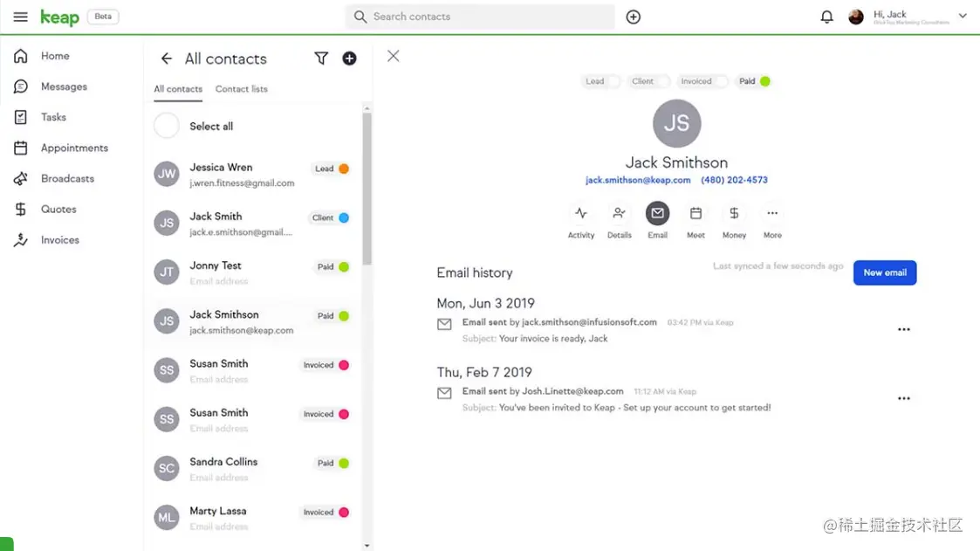
Task: Toggle the Paid stage pill
Action: tap(754, 81)
